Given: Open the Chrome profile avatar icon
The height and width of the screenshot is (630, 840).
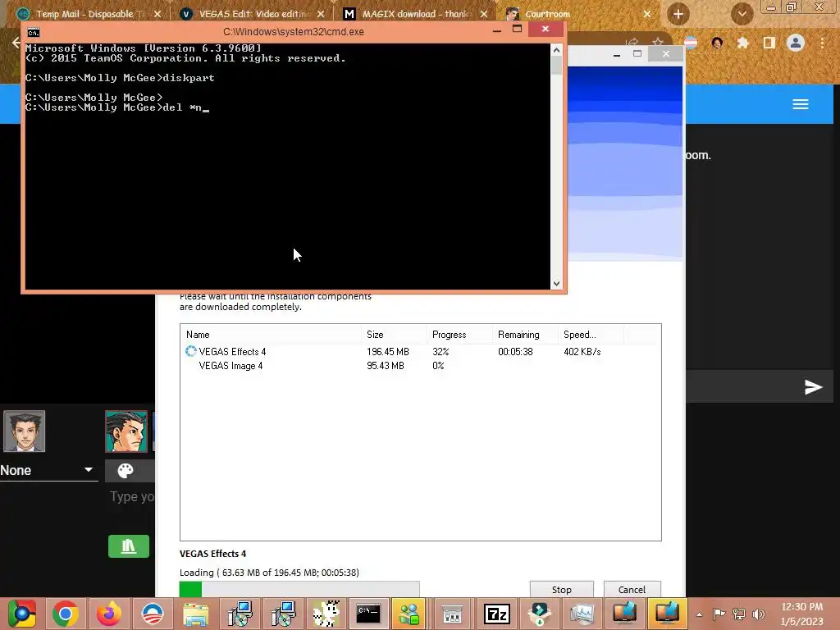Looking at the screenshot, I should 796,43.
